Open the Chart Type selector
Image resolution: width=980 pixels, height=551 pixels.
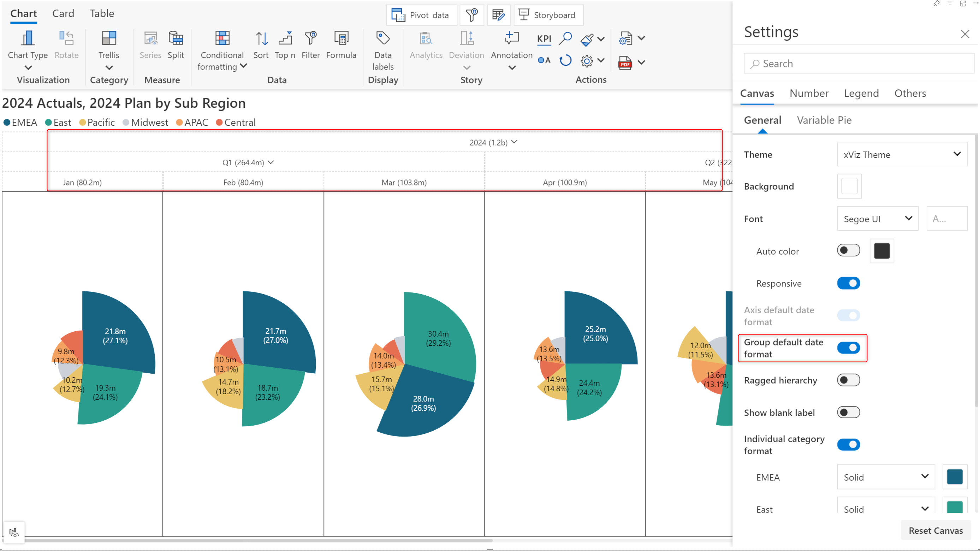(x=28, y=50)
